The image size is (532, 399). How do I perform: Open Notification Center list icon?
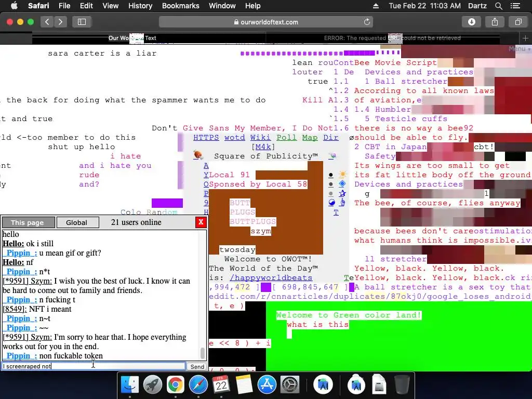pyautogui.click(x=515, y=6)
